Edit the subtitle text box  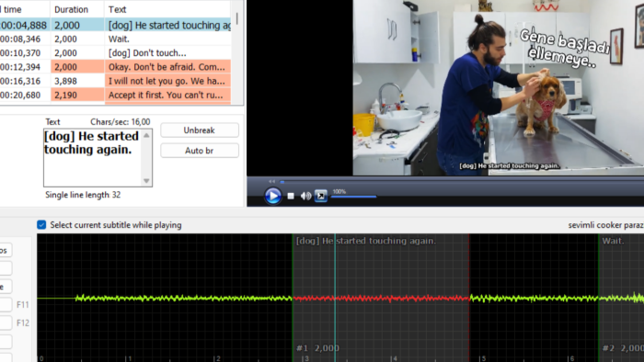(x=93, y=158)
